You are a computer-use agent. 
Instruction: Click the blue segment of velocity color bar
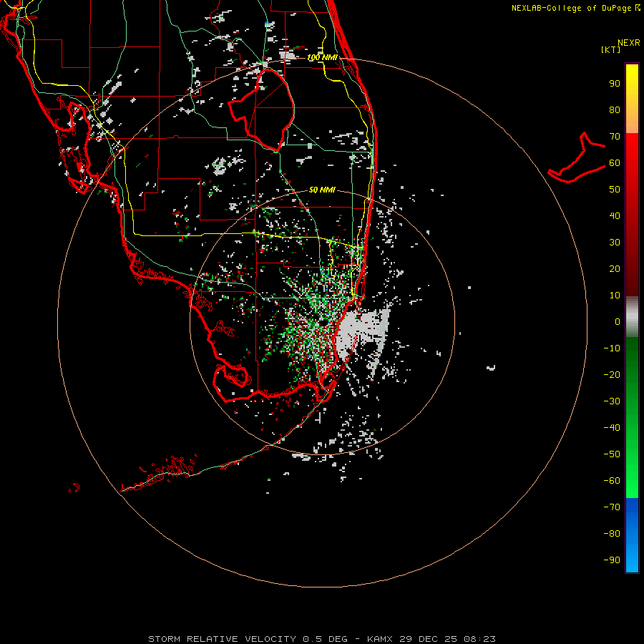pos(632,535)
